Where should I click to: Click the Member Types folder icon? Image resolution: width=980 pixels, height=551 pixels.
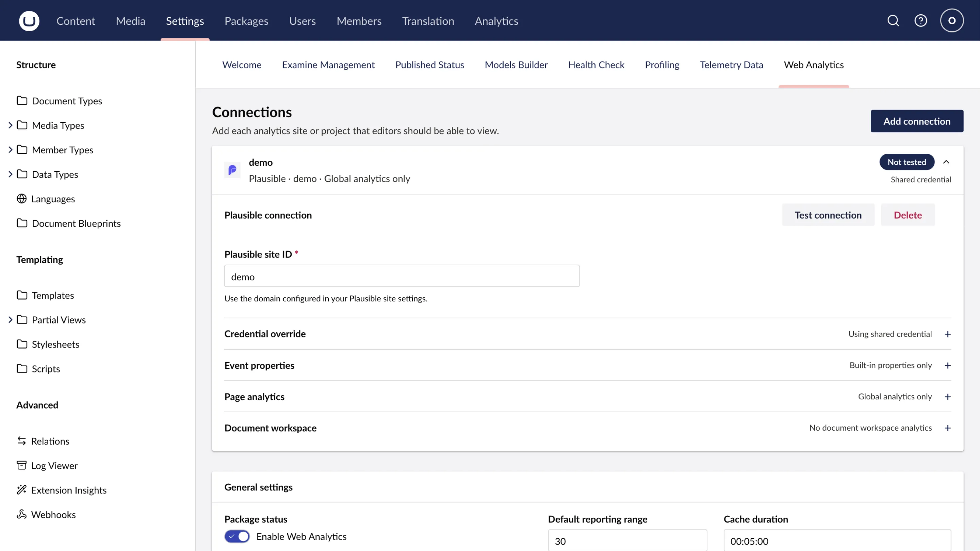pyautogui.click(x=22, y=150)
